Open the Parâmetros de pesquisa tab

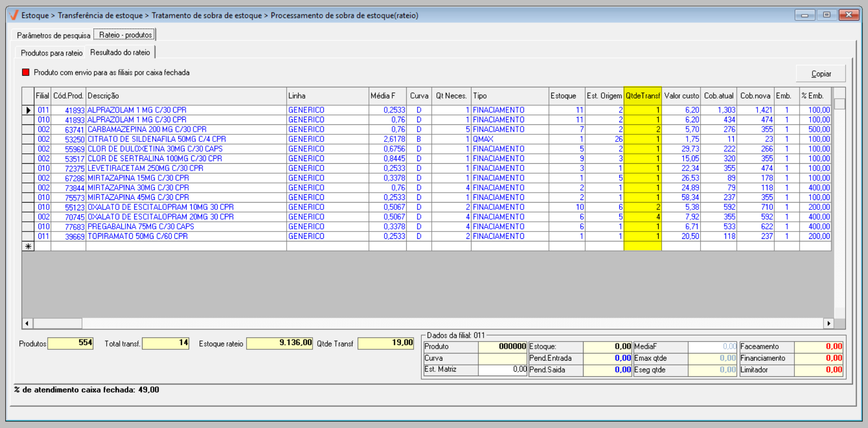53,35
